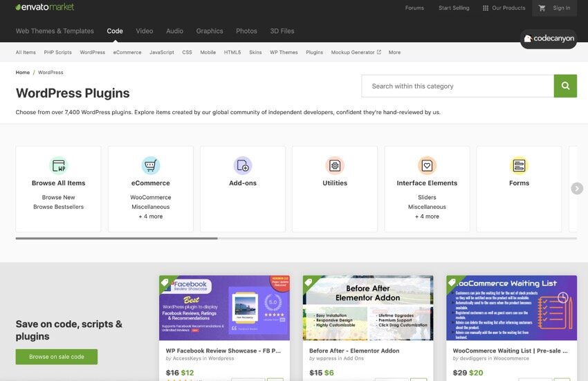
Task: Open the HTML5 submenu
Action: [x=232, y=52]
